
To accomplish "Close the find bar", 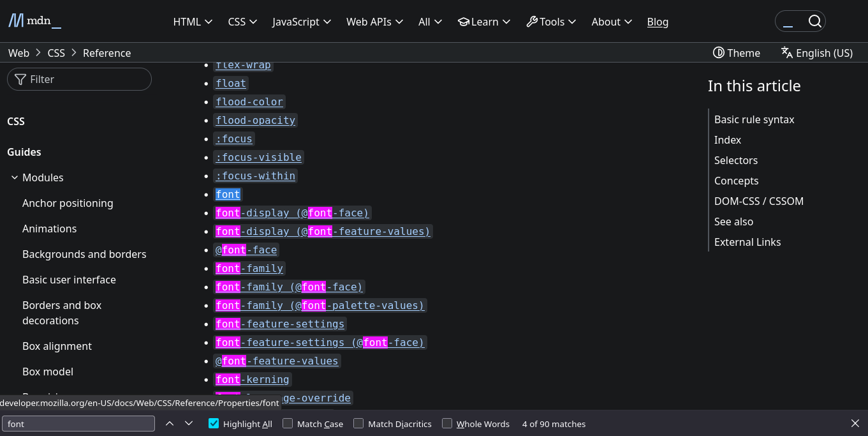I will point(855,424).
